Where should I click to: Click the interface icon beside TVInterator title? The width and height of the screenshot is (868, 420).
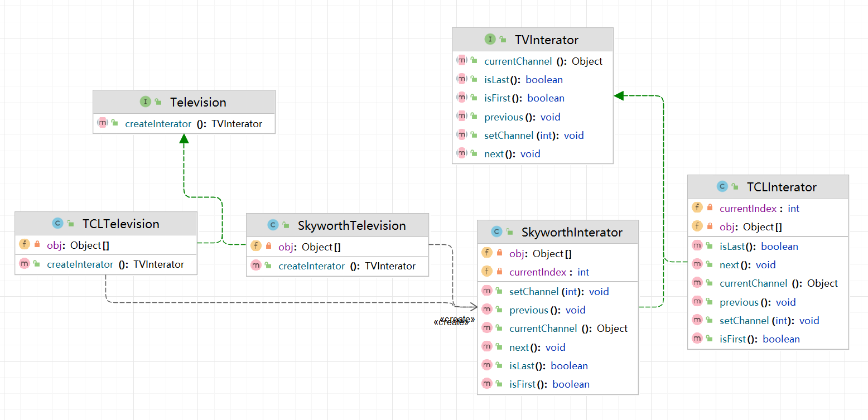point(490,40)
